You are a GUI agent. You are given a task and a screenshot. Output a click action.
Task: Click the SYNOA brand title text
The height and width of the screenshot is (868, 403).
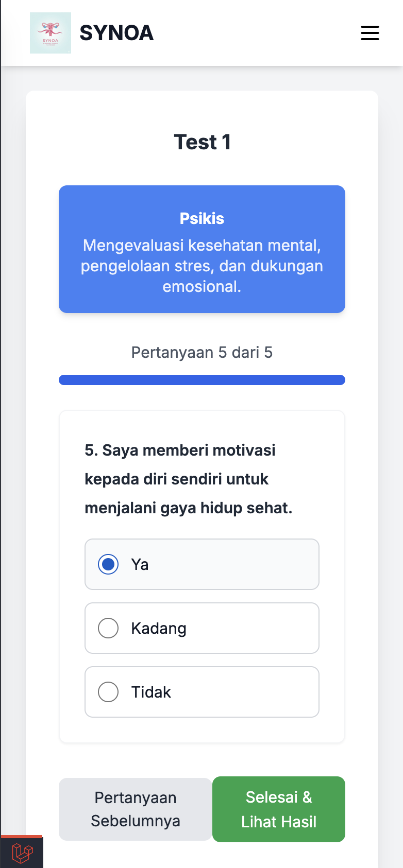(116, 33)
